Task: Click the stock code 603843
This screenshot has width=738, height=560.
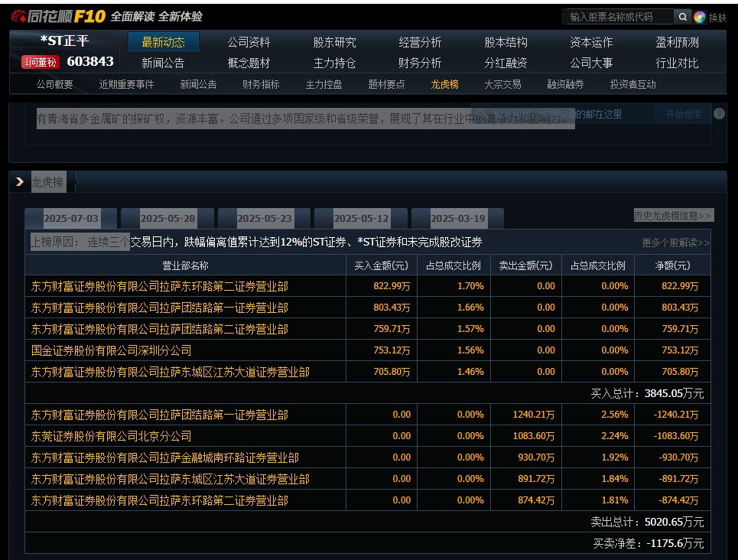Action: (90, 61)
